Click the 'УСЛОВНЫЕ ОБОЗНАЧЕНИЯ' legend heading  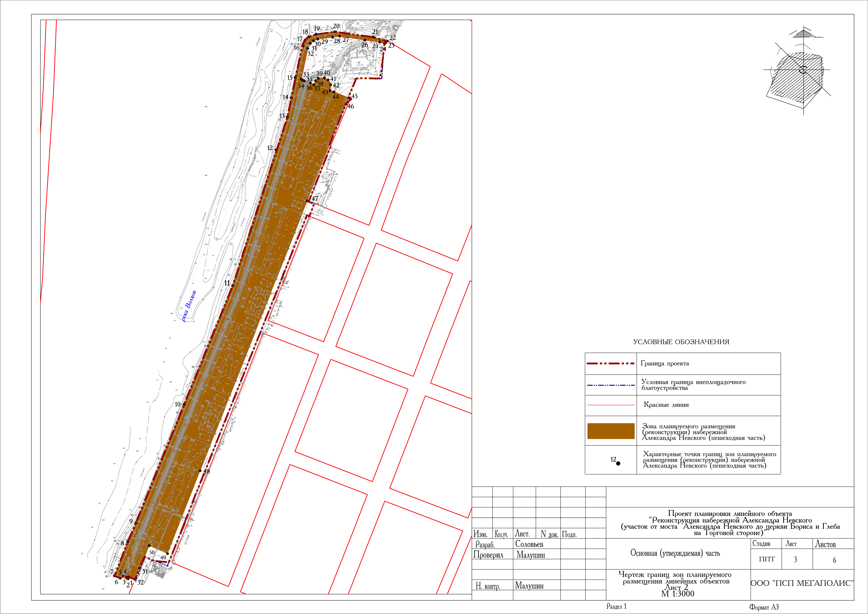681,342
